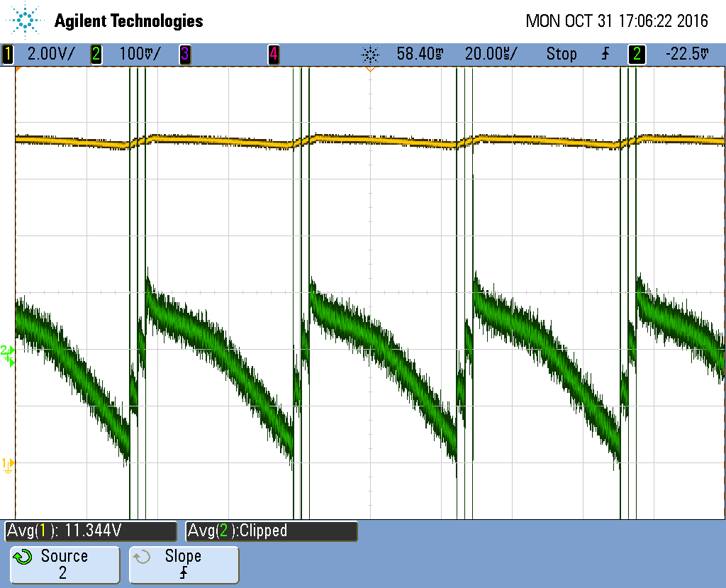Select the Avg(2): Clipped measurement readout
The width and height of the screenshot is (726, 588).
(x=272, y=531)
